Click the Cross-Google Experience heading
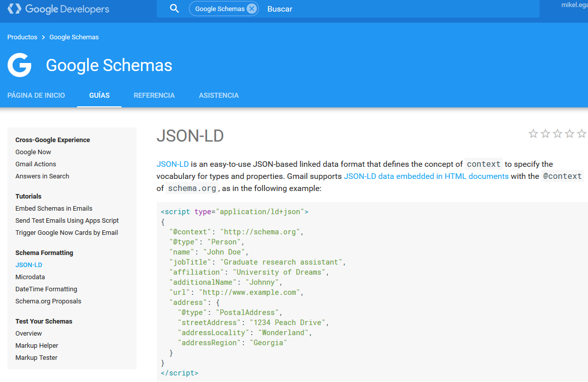The height and width of the screenshot is (382, 588). tap(52, 140)
